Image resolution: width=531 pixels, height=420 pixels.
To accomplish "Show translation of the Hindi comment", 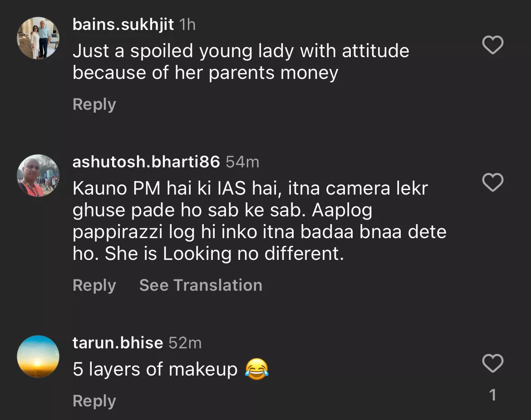I will tap(201, 285).
